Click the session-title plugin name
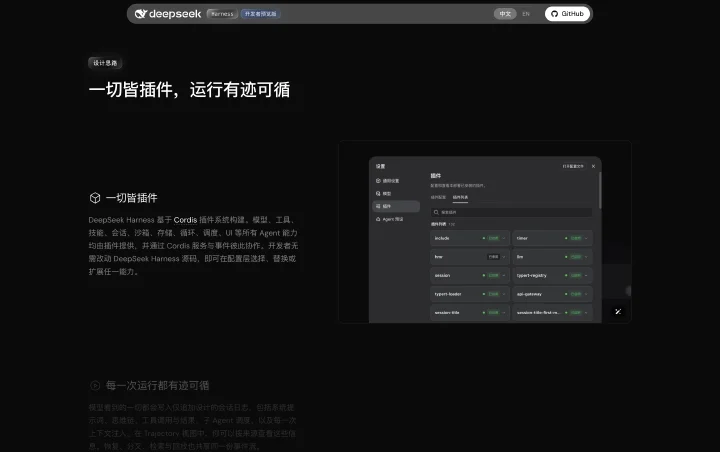This screenshot has width=720, height=452. [x=447, y=313]
